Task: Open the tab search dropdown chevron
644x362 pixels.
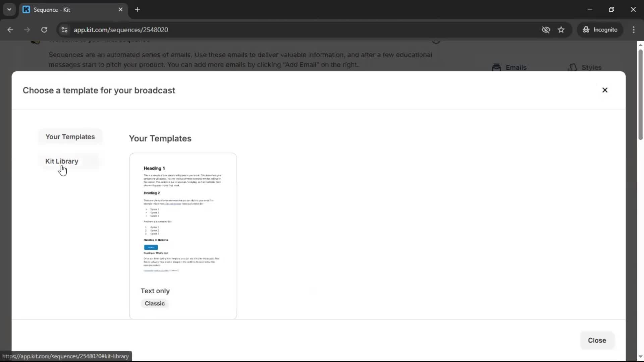Action: click(9, 9)
